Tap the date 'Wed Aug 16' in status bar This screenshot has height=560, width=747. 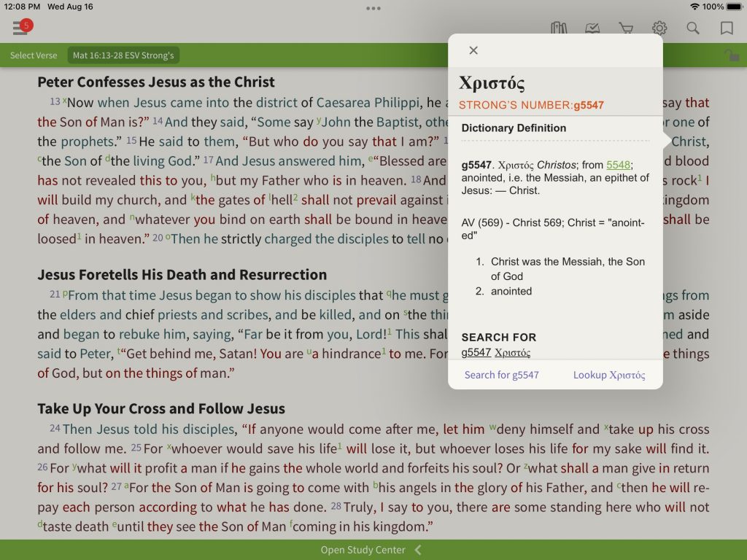pyautogui.click(x=70, y=7)
